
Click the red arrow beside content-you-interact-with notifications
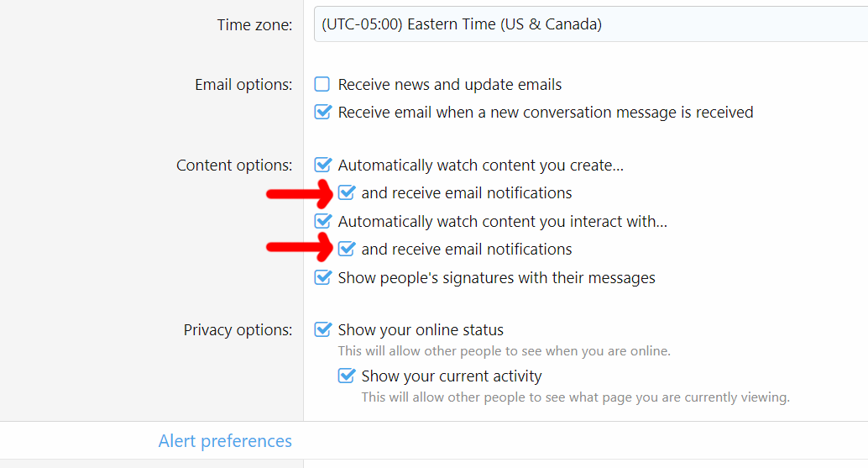pyautogui.click(x=300, y=247)
